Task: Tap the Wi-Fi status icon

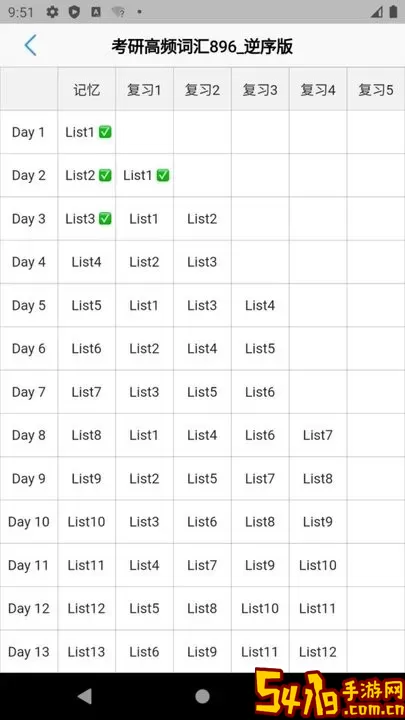Action: 118,12
